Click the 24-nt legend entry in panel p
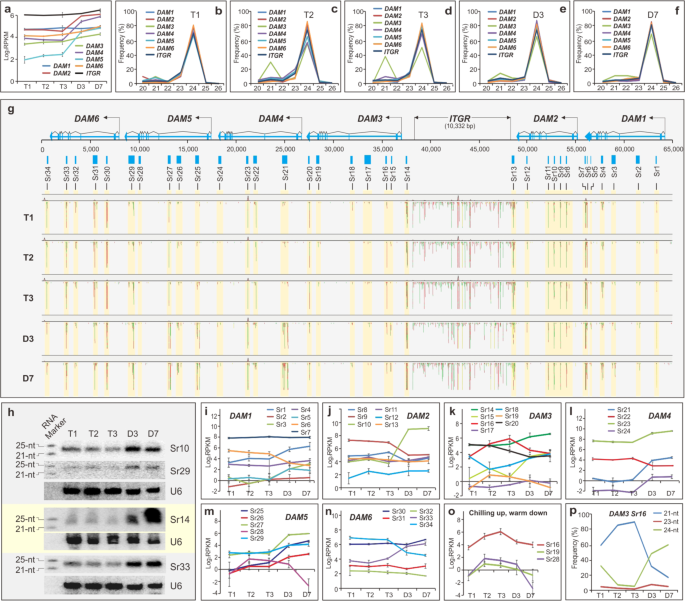 coord(666,529)
